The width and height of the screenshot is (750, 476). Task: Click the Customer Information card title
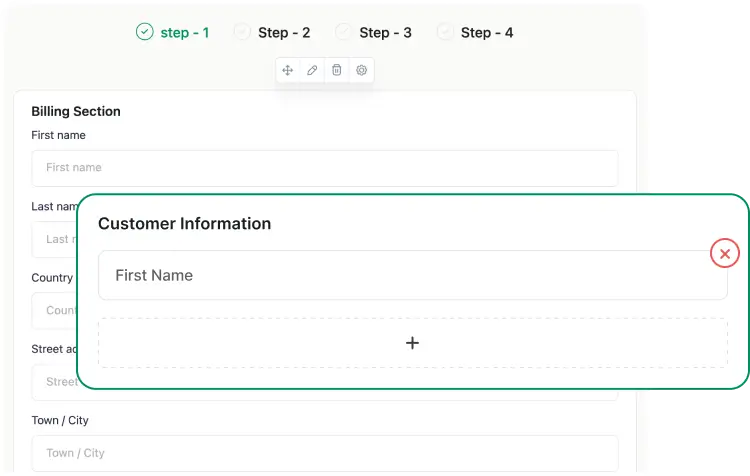click(184, 223)
